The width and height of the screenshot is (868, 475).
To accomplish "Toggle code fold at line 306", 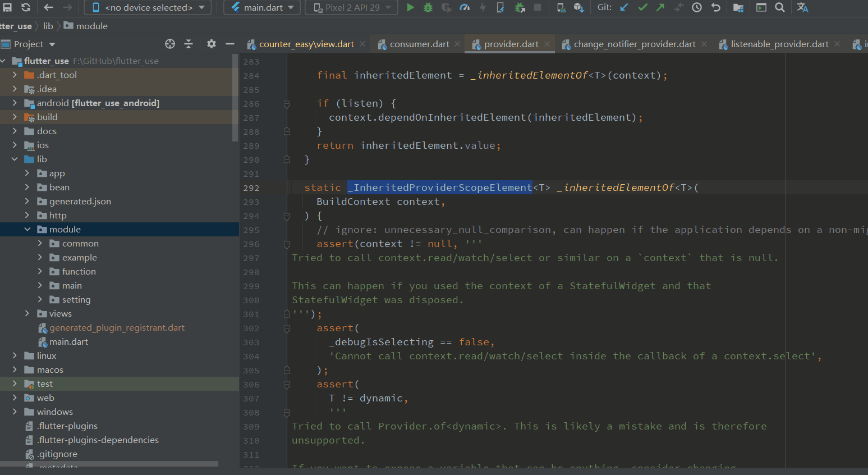I will [x=287, y=384].
